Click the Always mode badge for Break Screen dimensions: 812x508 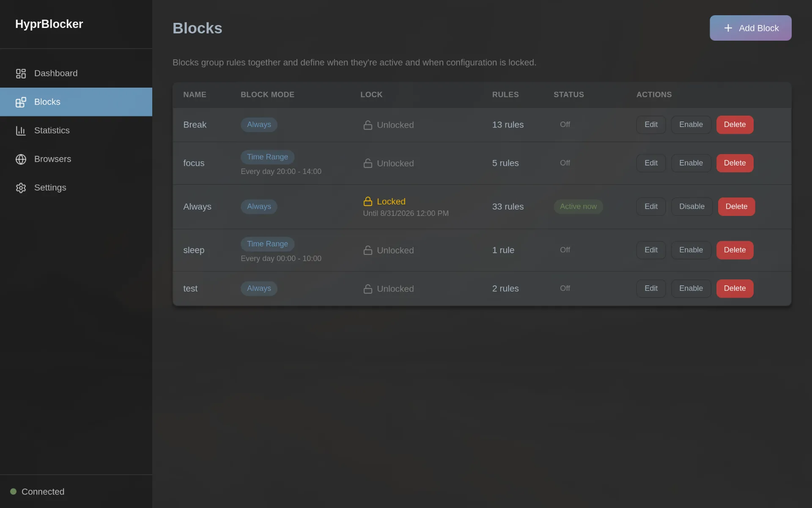(259, 125)
